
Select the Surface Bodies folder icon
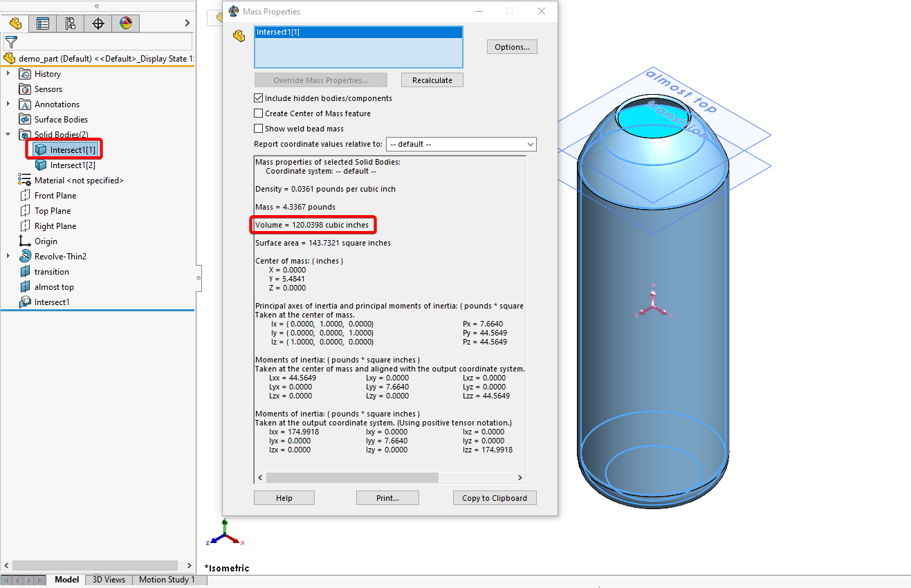(25, 120)
